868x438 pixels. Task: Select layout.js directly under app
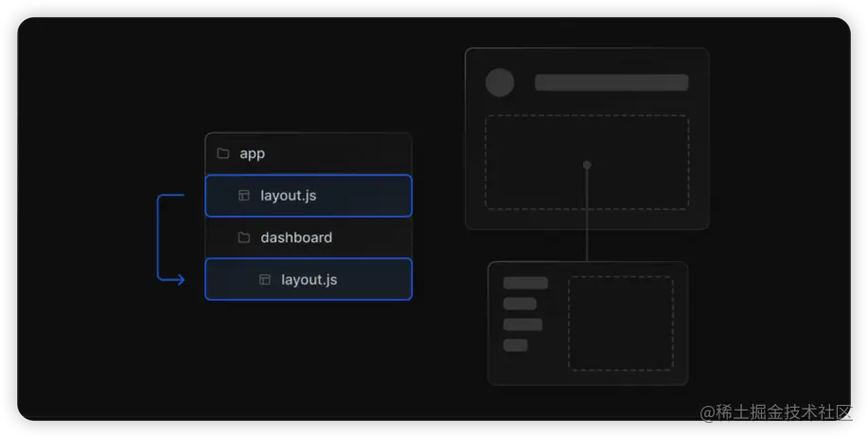(309, 196)
